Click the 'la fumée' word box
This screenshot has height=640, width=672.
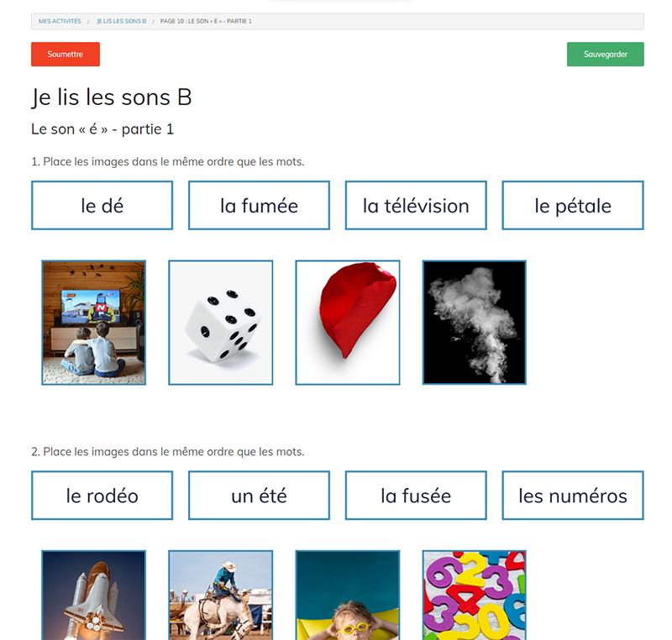(x=259, y=205)
